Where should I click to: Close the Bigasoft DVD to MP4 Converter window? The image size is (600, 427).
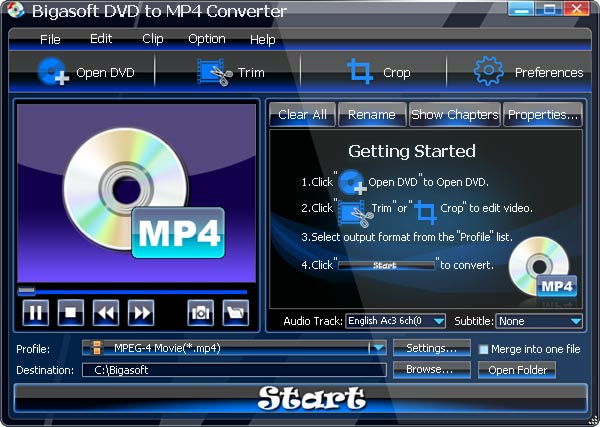[x=577, y=9]
